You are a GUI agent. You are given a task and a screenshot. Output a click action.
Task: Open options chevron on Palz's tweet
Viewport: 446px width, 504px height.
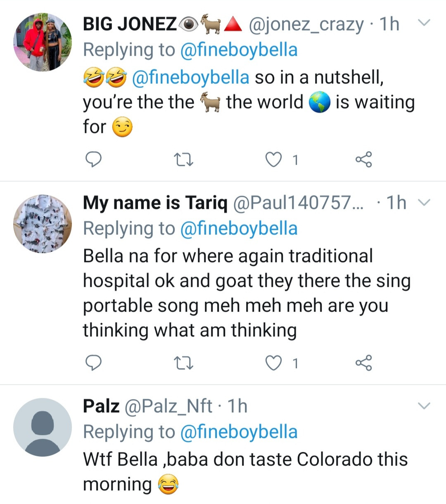coord(424,405)
